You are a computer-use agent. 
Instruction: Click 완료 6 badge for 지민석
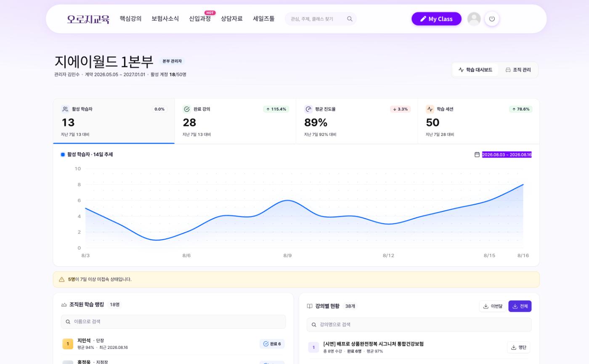pos(272,344)
